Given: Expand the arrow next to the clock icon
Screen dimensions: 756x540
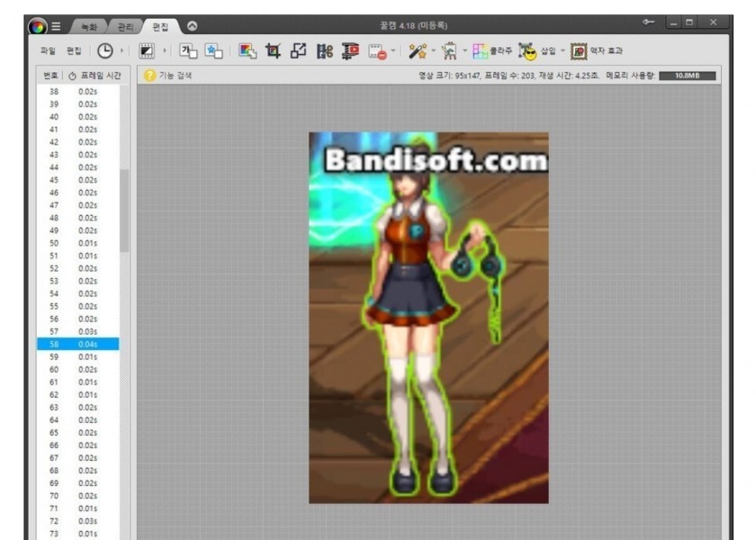Looking at the screenshot, I should pos(122,51).
